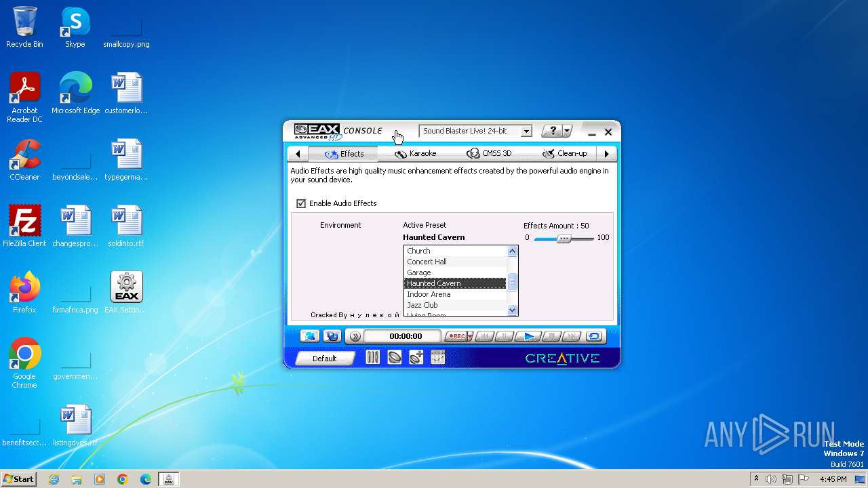Open customerlo... Word document icon
Image resolution: width=868 pixels, height=488 pixels.
click(x=126, y=93)
